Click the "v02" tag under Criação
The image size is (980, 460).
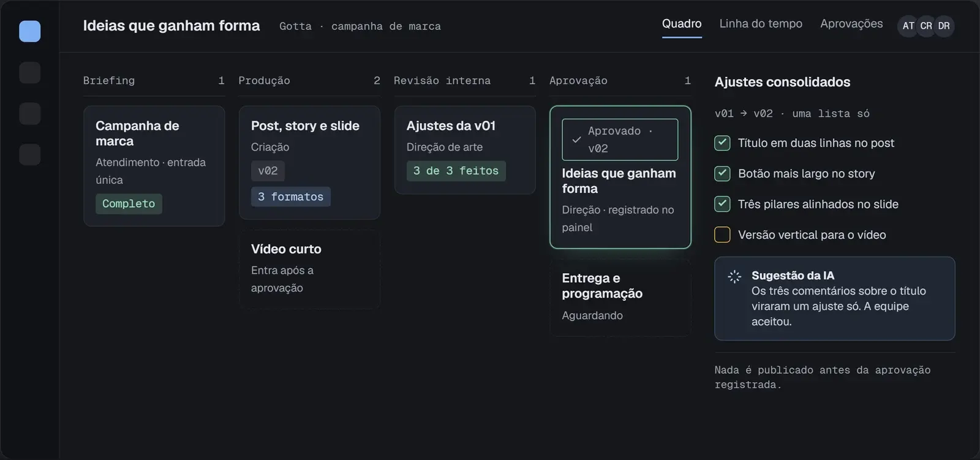click(x=268, y=171)
